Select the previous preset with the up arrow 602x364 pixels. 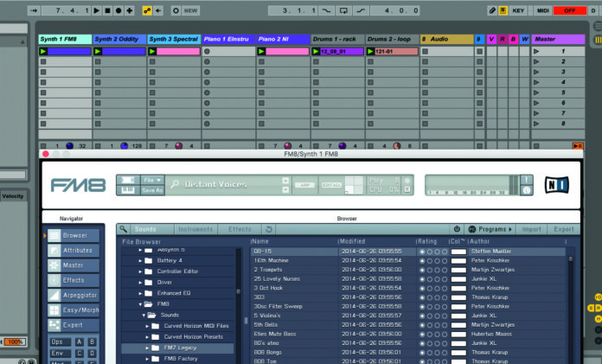[285, 180]
